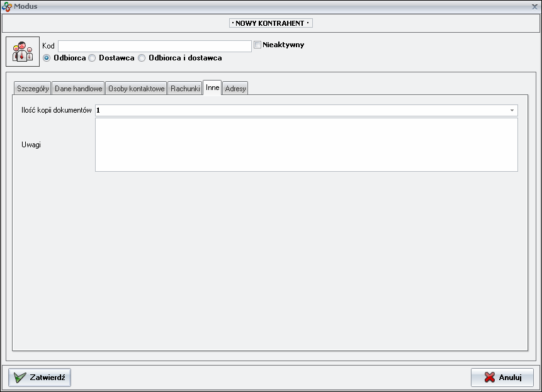The image size is (542, 392).
Task: Focus the Kod input field
Action: [x=155, y=46]
